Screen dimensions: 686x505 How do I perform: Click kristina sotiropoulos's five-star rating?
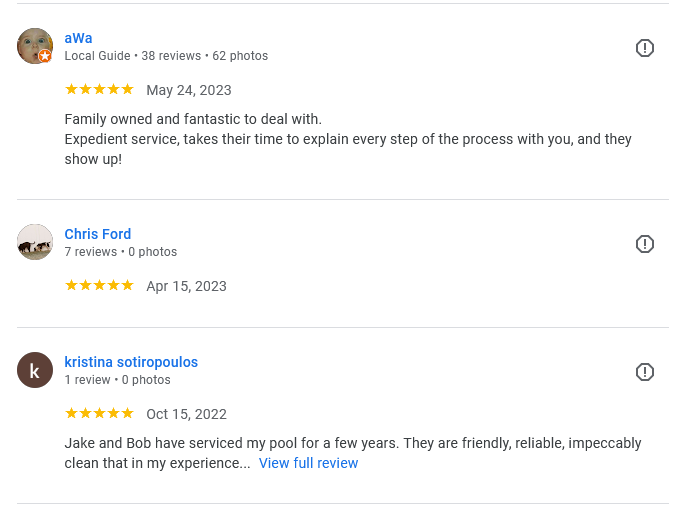(99, 414)
